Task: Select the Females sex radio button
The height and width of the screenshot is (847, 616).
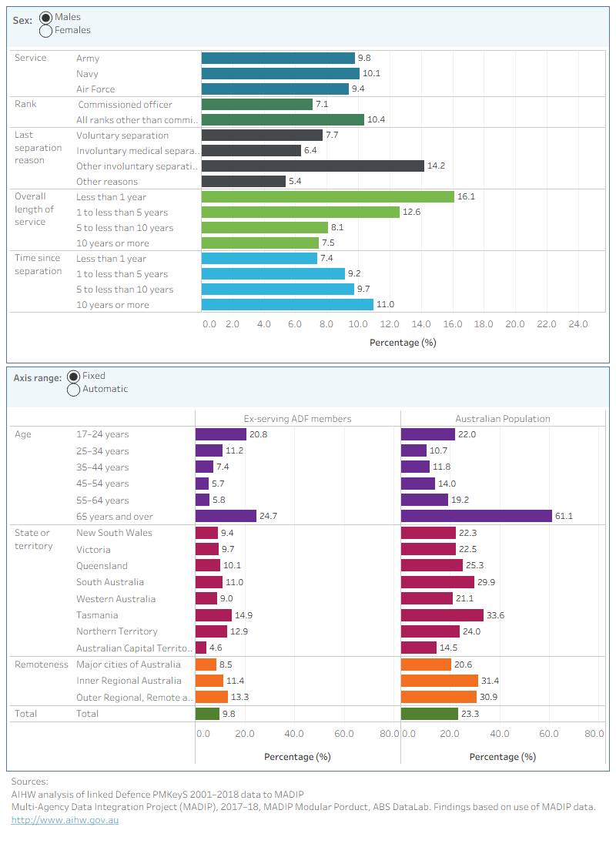Action: pyautogui.click(x=46, y=31)
